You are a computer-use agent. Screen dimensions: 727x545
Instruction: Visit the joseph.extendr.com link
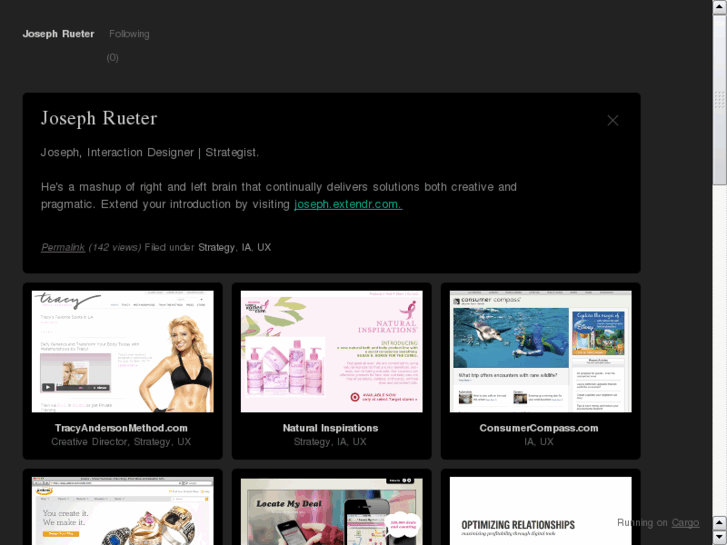click(348, 204)
